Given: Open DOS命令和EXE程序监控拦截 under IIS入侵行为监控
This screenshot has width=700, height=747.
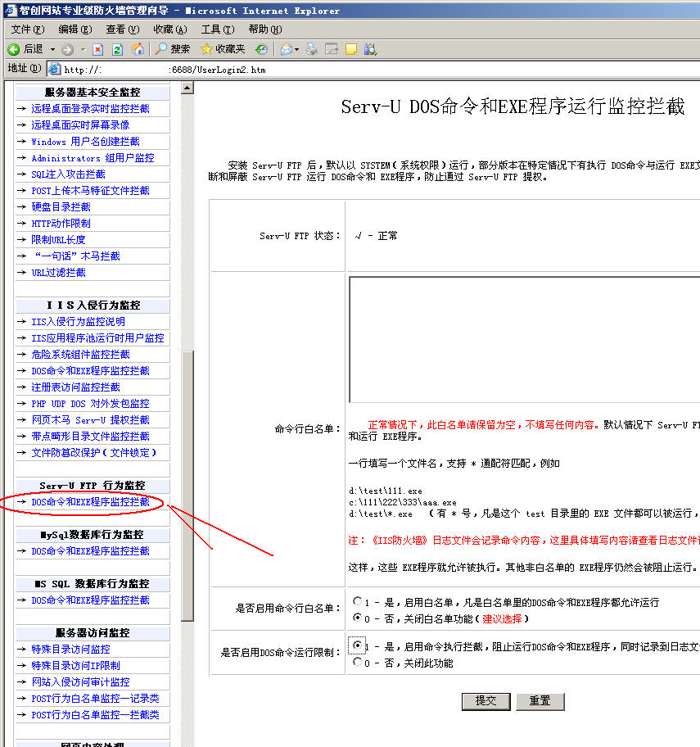Looking at the screenshot, I should tap(91, 371).
